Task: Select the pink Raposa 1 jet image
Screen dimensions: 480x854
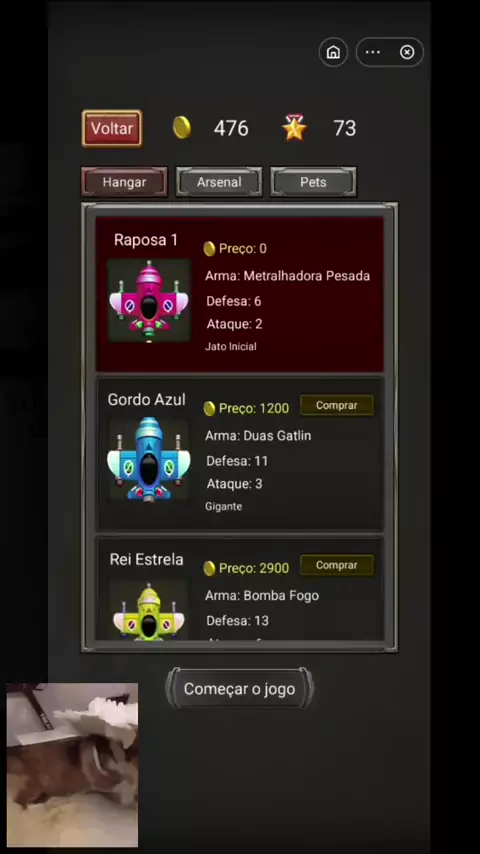Action: coord(149,301)
